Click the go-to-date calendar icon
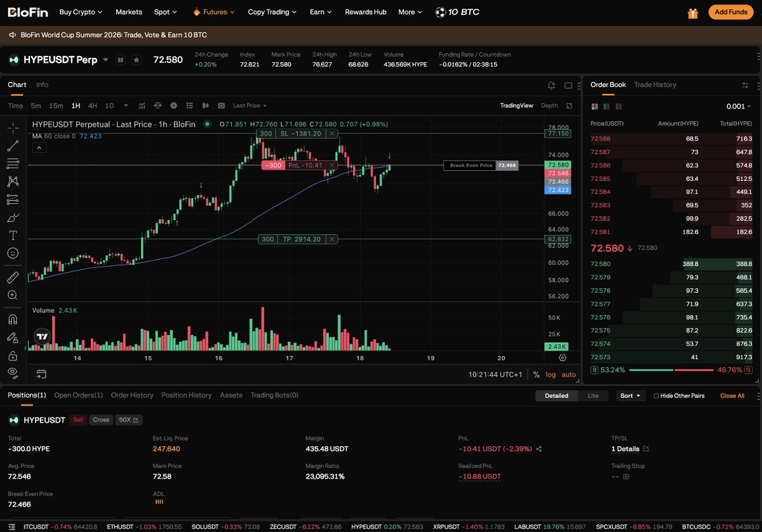The image size is (762, 532). tap(41, 374)
